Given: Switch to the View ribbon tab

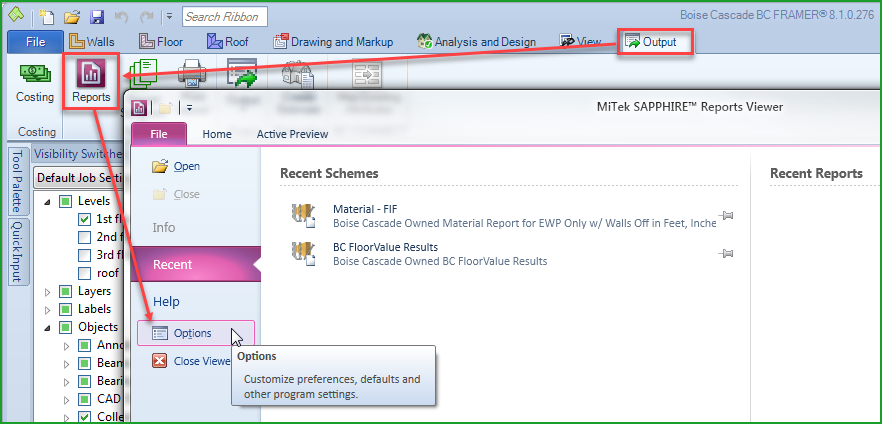Looking at the screenshot, I should pos(580,42).
